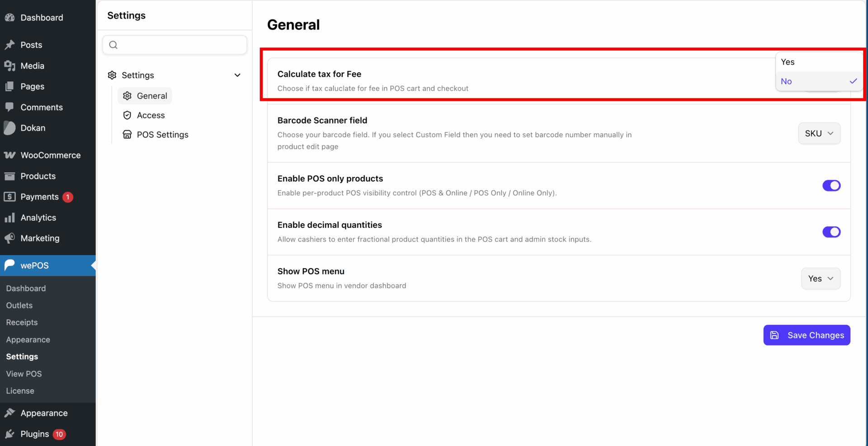The width and height of the screenshot is (868, 446).
Task: Open POS Settings tab
Action: (x=156, y=134)
